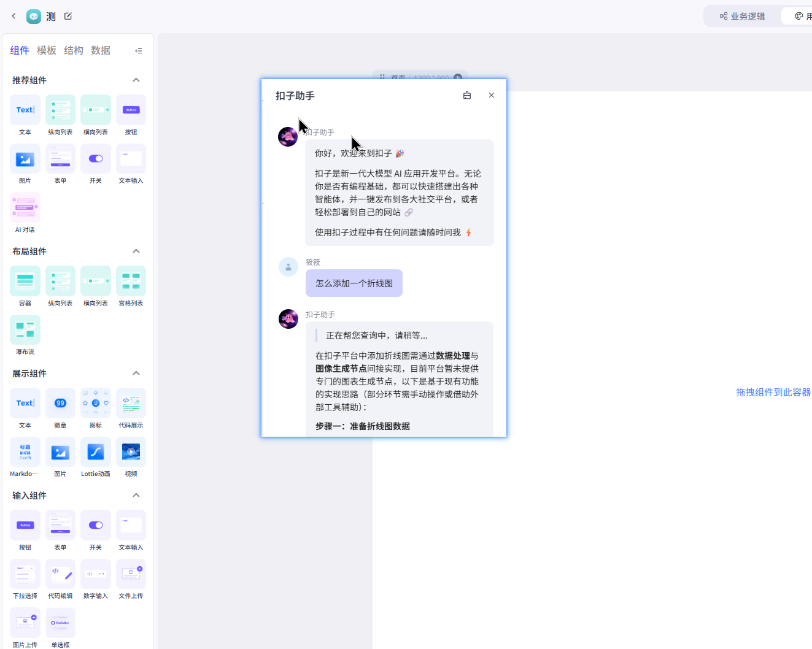The width and height of the screenshot is (812, 649).
Task: Collapse the 展示组件 section
Action: 136,373
